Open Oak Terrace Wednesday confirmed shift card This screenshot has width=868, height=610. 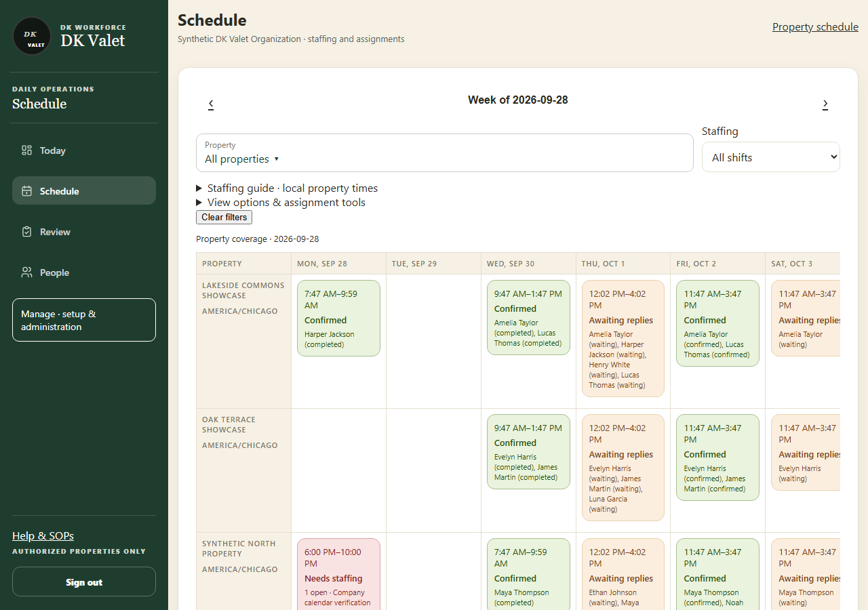point(528,452)
